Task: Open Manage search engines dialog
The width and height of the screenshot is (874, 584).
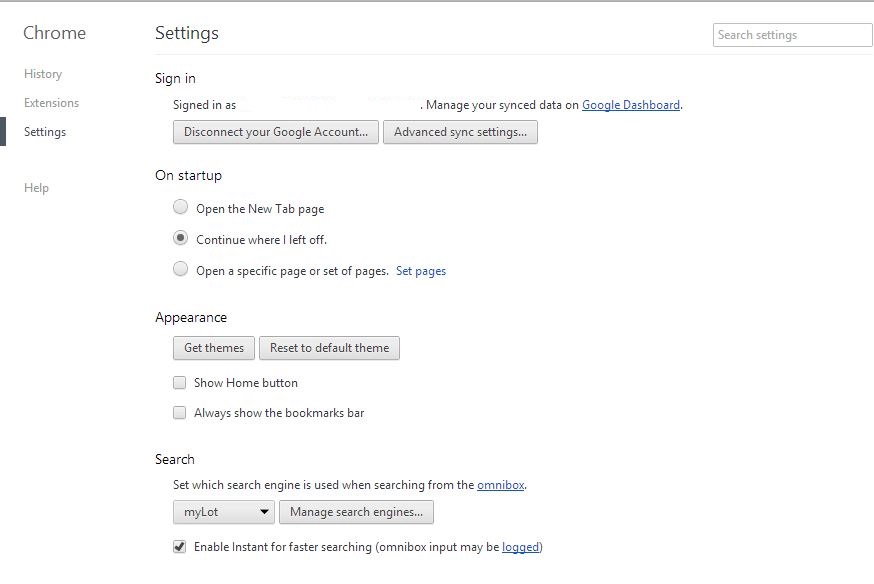Action: coord(356,512)
